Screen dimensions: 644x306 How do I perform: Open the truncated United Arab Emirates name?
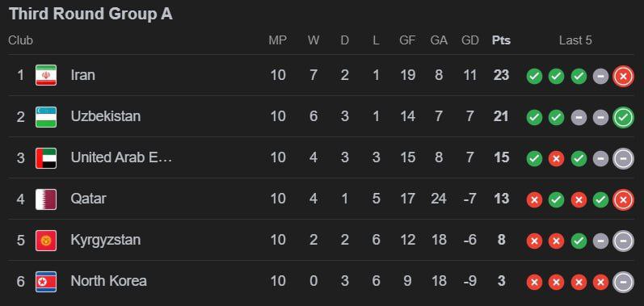pyautogui.click(x=121, y=157)
